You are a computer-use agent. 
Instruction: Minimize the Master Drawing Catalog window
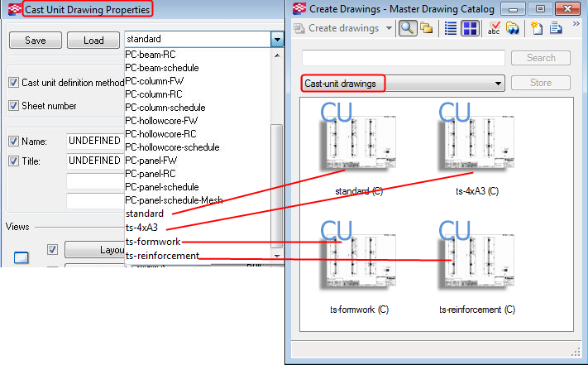(x=513, y=9)
